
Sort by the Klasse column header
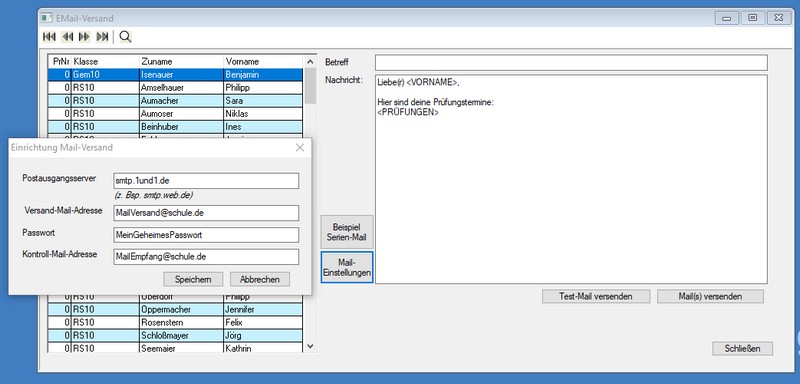point(105,61)
